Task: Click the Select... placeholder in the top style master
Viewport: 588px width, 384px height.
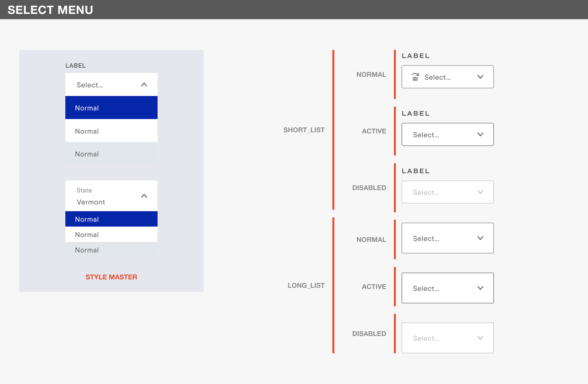Action: click(90, 85)
